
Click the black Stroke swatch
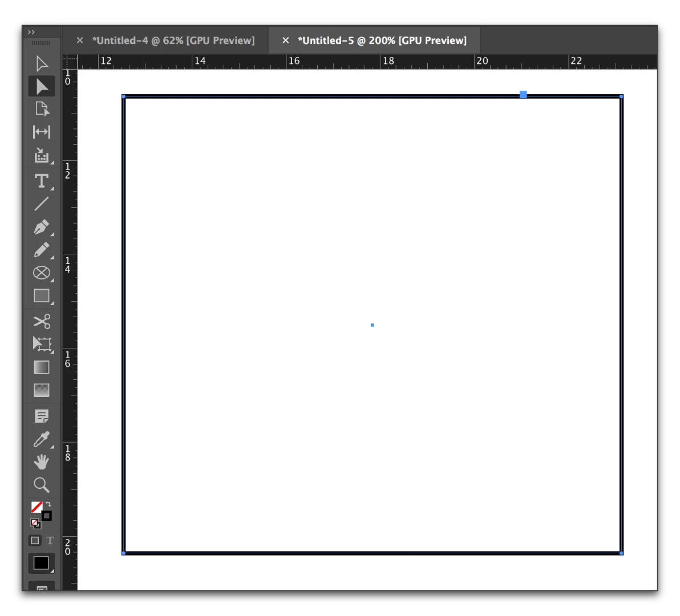46,516
